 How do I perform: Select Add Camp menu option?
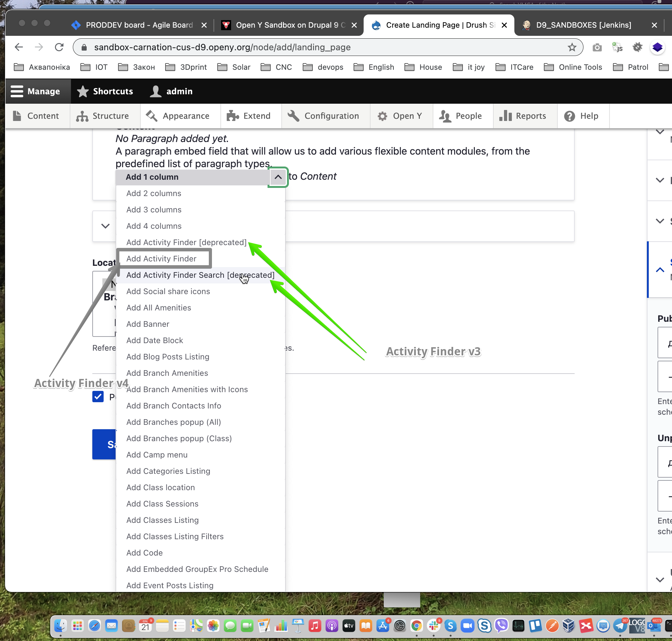pos(200,455)
